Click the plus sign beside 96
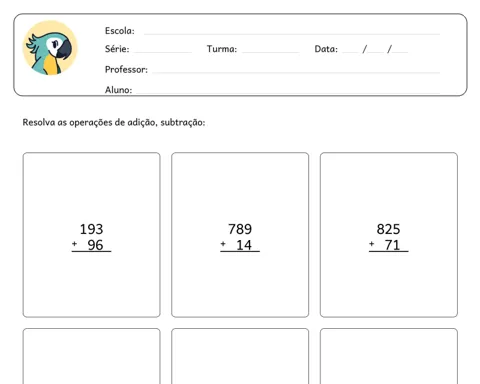The width and height of the screenshot is (480, 384). pos(74,244)
